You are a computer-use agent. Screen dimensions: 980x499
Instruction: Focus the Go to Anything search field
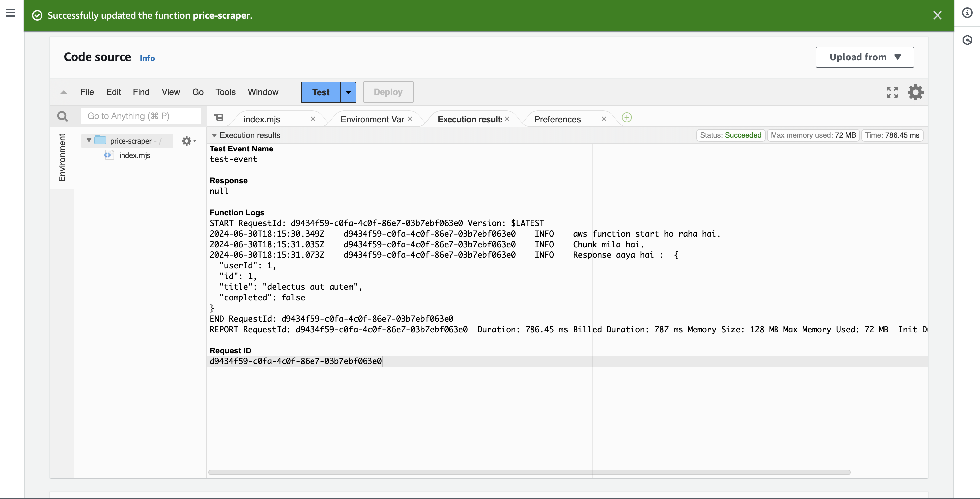point(140,116)
